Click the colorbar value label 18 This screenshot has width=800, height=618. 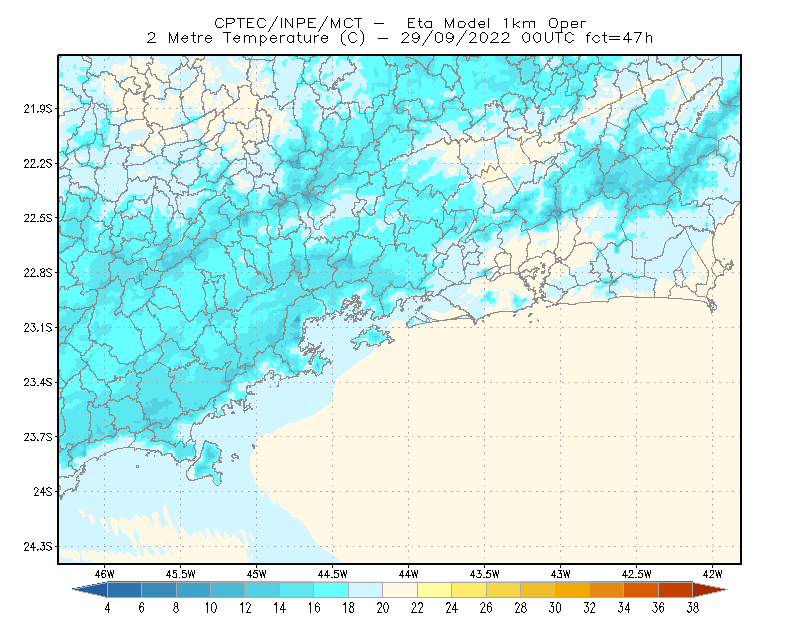[x=348, y=608]
